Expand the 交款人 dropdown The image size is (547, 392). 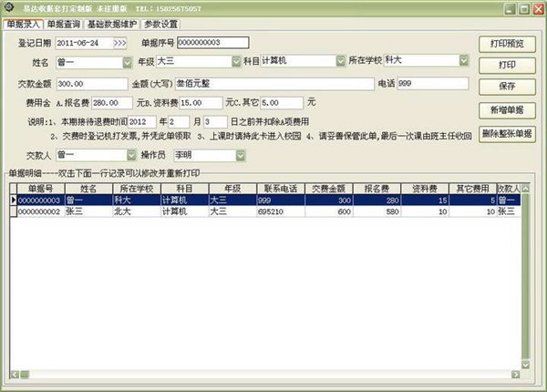131,155
